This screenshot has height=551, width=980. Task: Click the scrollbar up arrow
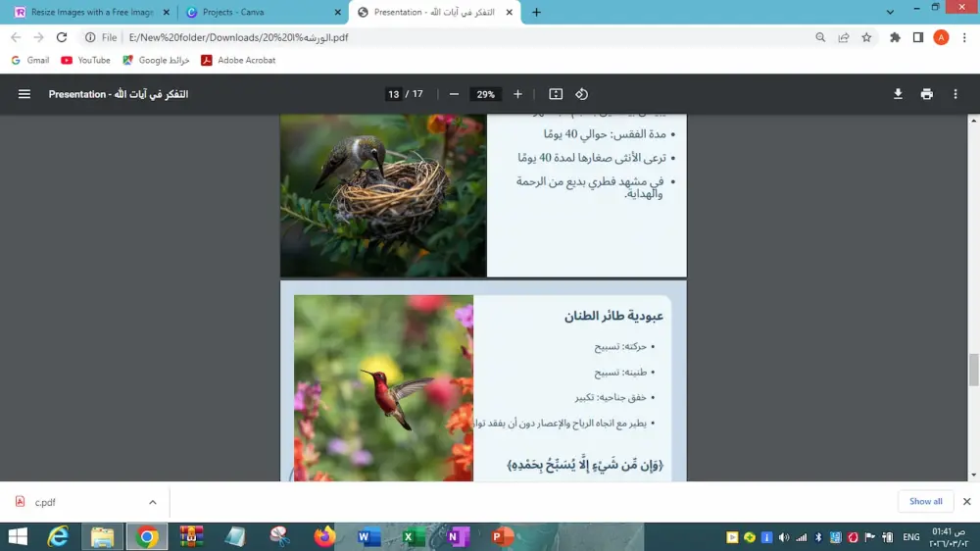(973, 120)
